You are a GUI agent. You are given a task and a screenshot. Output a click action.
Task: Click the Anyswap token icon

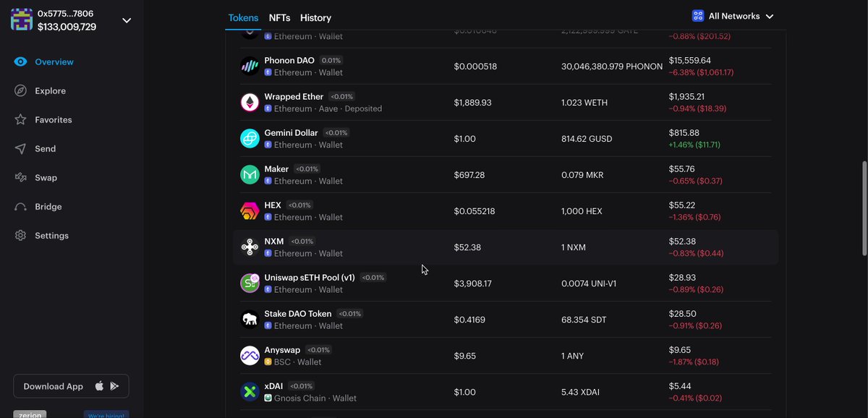(250, 356)
